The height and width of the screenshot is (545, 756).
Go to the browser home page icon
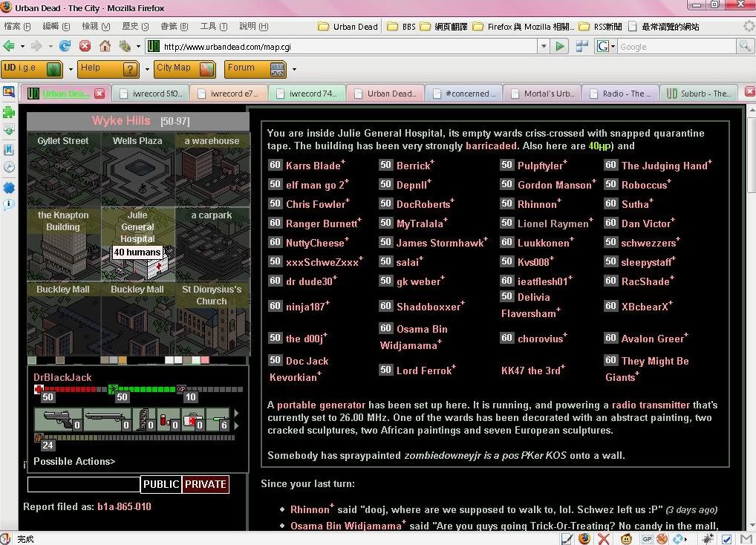105,46
